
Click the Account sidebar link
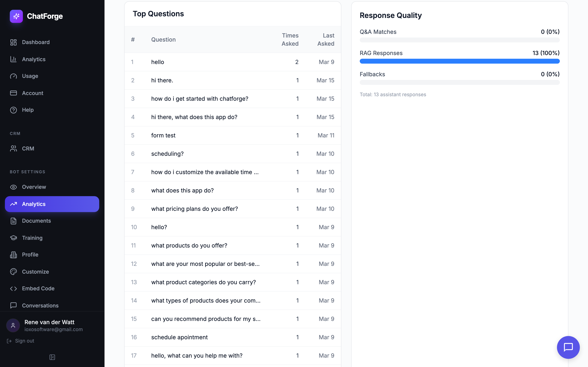(32, 93)
